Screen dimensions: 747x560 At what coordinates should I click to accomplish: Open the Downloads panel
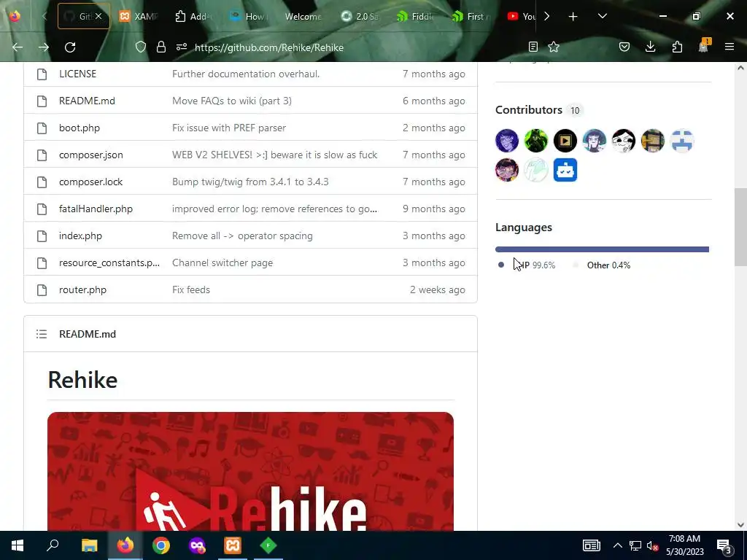pos(650,47)
